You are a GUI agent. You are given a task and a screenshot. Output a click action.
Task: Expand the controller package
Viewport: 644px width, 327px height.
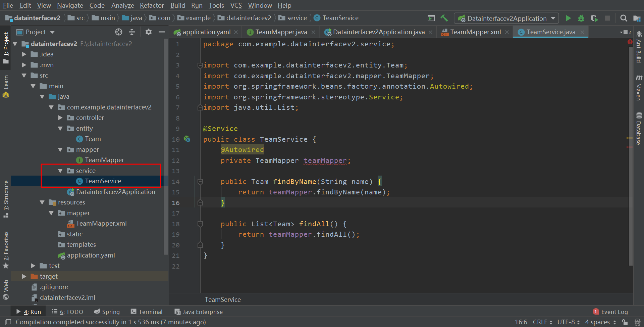tap(60, 118)
